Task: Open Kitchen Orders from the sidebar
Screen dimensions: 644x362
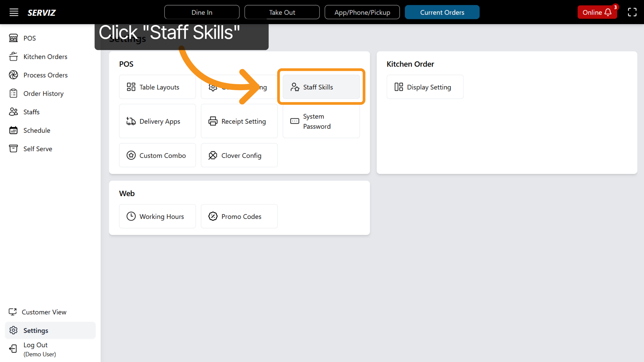Action: point(45,57)
